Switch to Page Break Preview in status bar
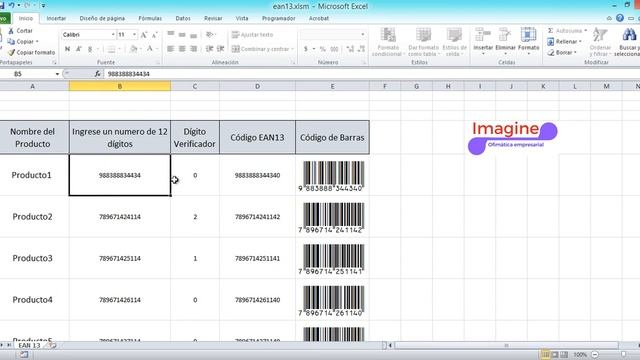 [x=564, y=355]
